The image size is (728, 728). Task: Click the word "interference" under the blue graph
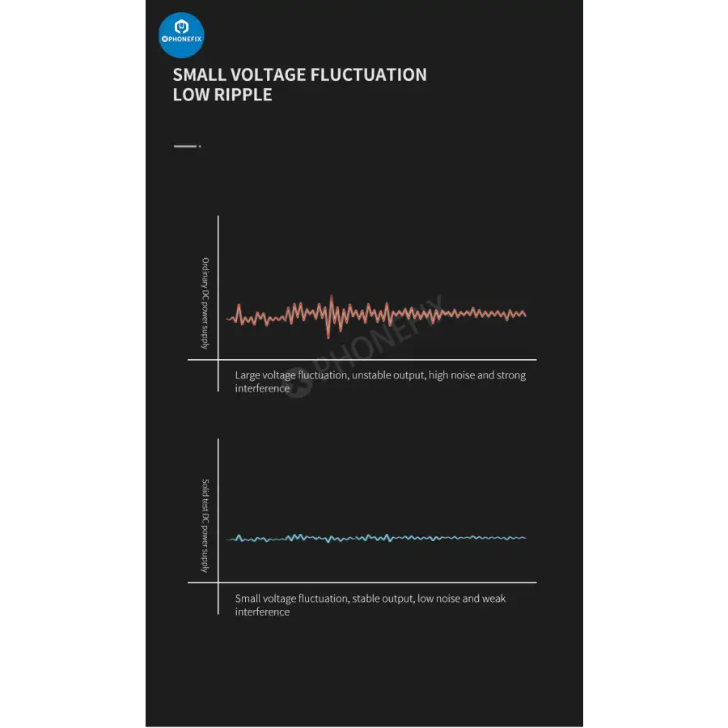(262, 612)
